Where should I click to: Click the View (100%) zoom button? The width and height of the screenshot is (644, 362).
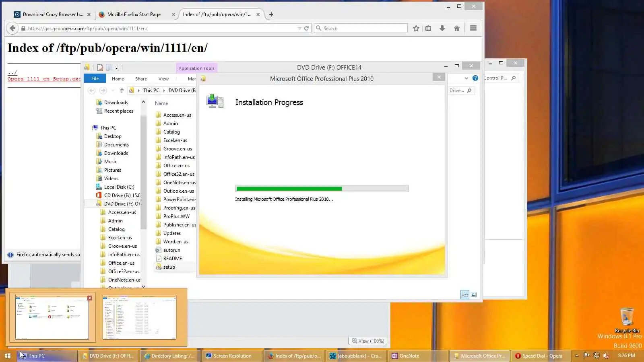coord(367,341)
